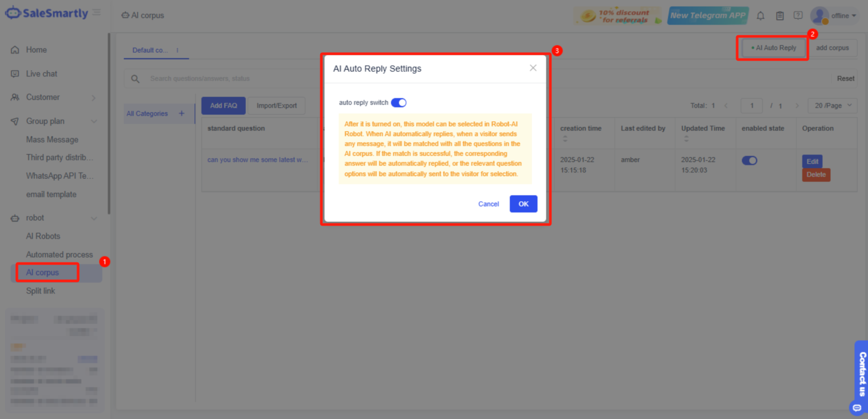Viewport: 868px width, 419px height.
Task: Add a category with the plus icon
Action: (182, 113)
